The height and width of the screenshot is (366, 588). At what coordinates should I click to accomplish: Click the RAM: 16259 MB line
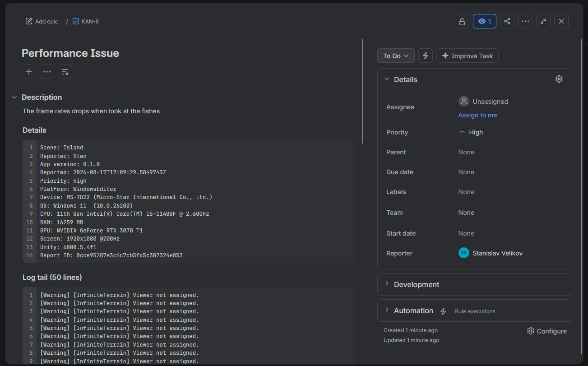coord(61,222)
